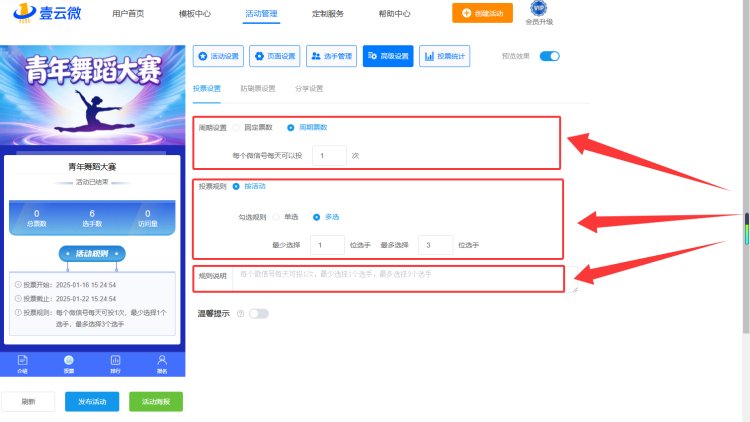Open the 介绍 icon in preview footer
Viewport: 750px width, 422px height.
pyautogui.click(x=22, y=364)
